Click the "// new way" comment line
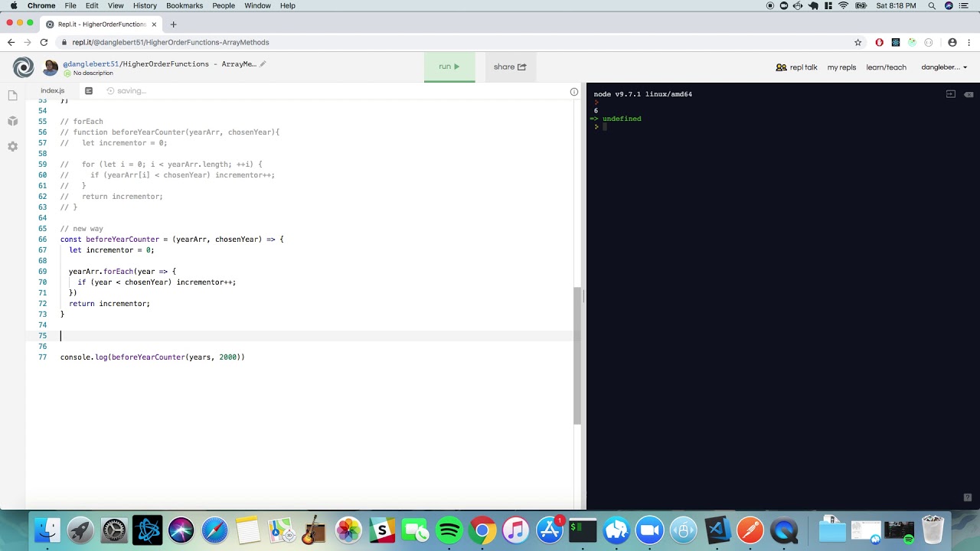 pyautogui.click(x=81, y=229)
